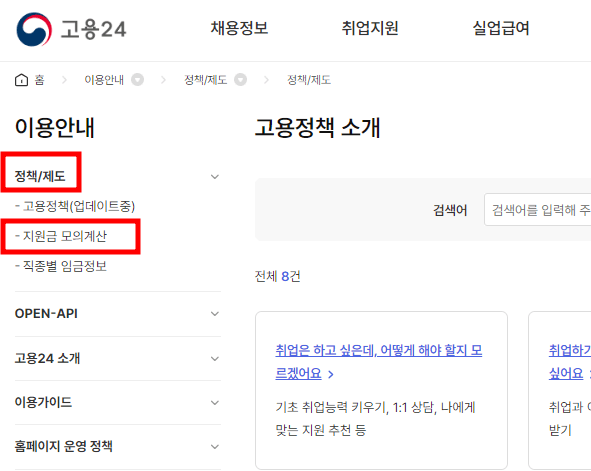The height and width of the screenshot is (471, 591).
Task: Open the 실업급여 top menu
Action: point(501,28)
